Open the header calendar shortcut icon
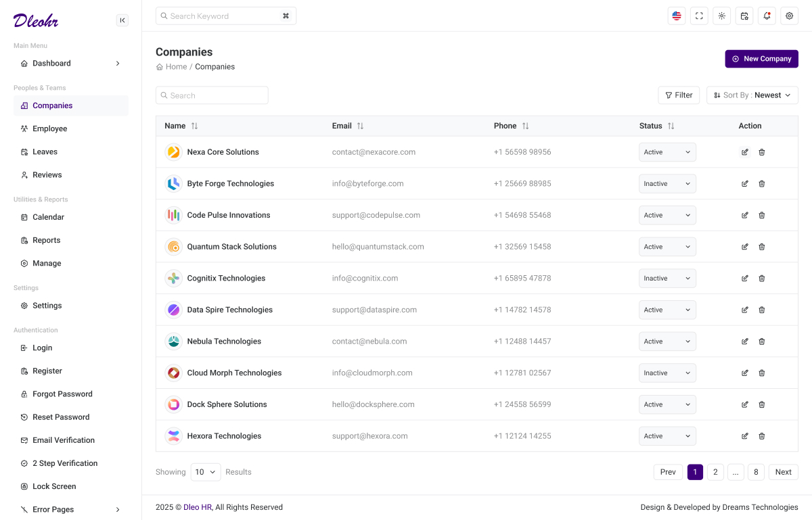The width and height of the screenshot is (812, 520). tap(744, 15)
